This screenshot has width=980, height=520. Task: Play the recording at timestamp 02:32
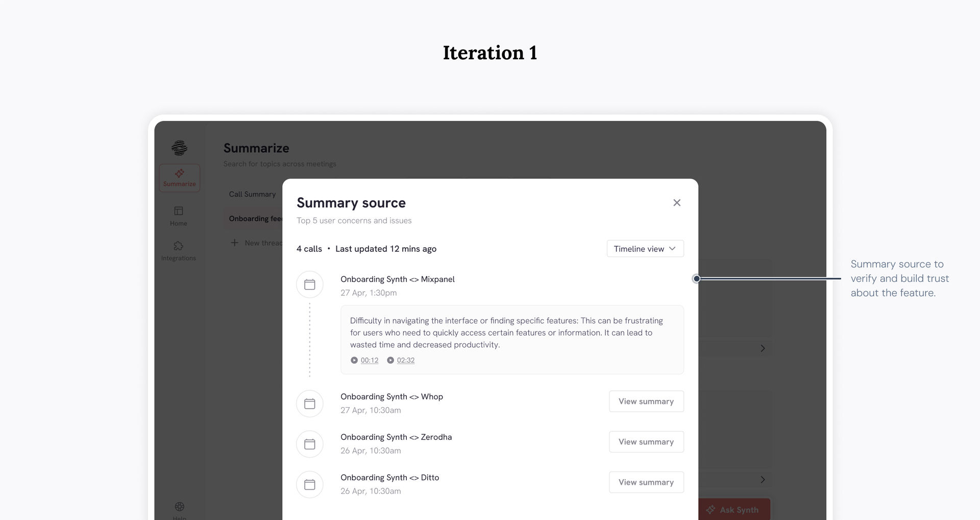(x=401, y=360)
